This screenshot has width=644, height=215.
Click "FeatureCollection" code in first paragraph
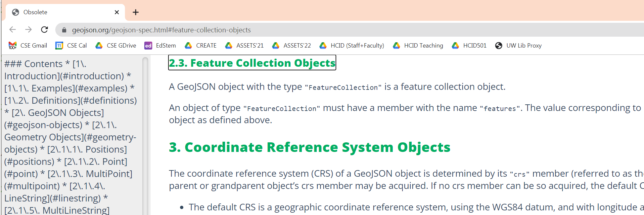pos(343,88)
